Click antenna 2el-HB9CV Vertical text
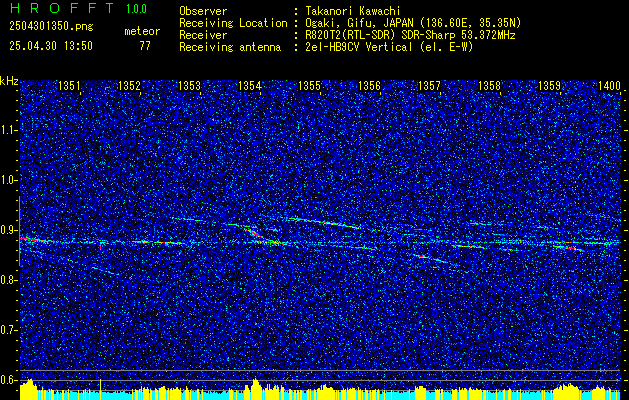 pos(390,47)
